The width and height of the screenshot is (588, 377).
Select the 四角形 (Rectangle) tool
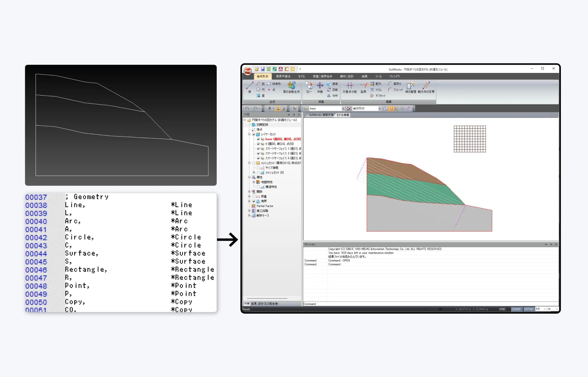tap(274, 84)
